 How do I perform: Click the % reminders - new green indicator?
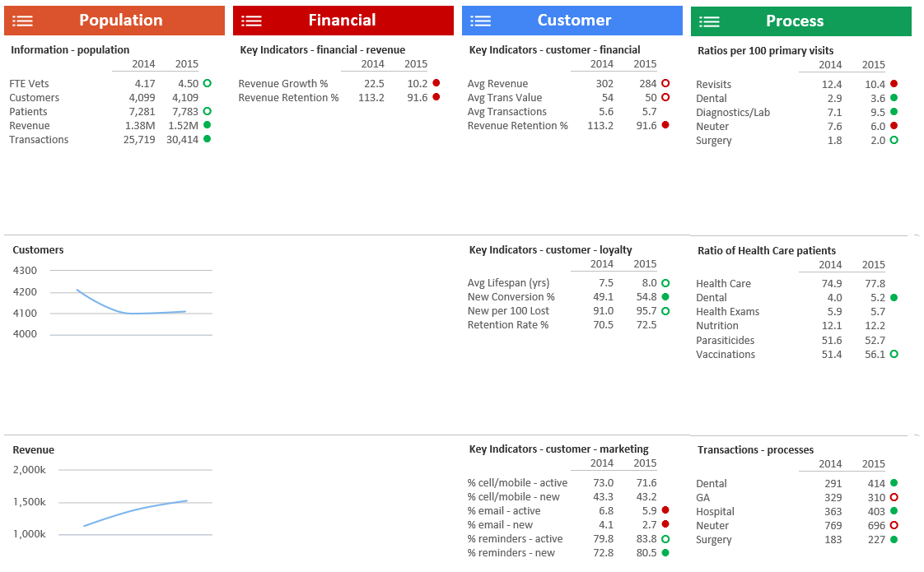pos(665,552)
